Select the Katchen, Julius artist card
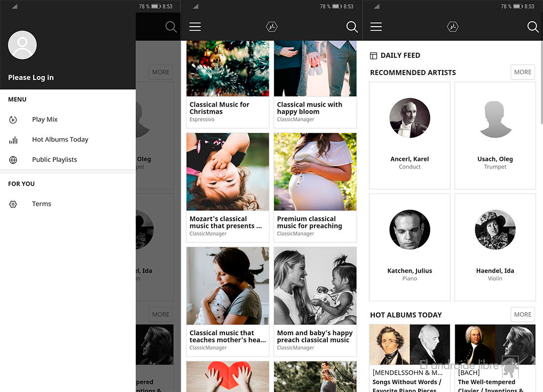543x392 pixels. coord(410,247)
